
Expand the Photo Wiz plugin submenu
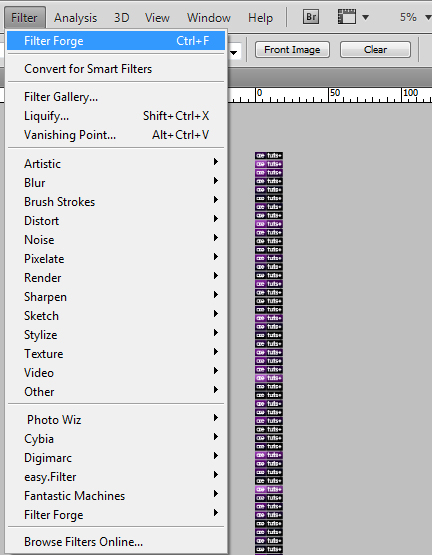pyautogui.click(x=116, y=419)
